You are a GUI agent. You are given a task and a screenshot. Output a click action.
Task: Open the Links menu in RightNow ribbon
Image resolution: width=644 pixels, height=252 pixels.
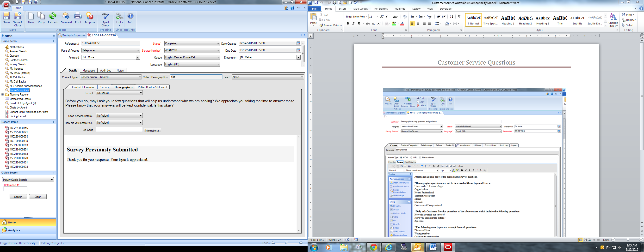click(119, 19)
